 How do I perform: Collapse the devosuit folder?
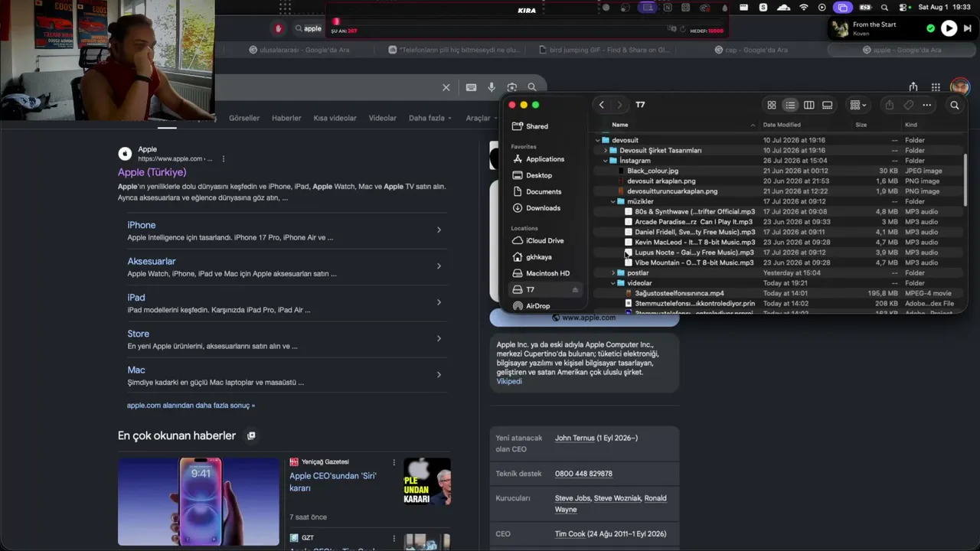pos(597,141)
